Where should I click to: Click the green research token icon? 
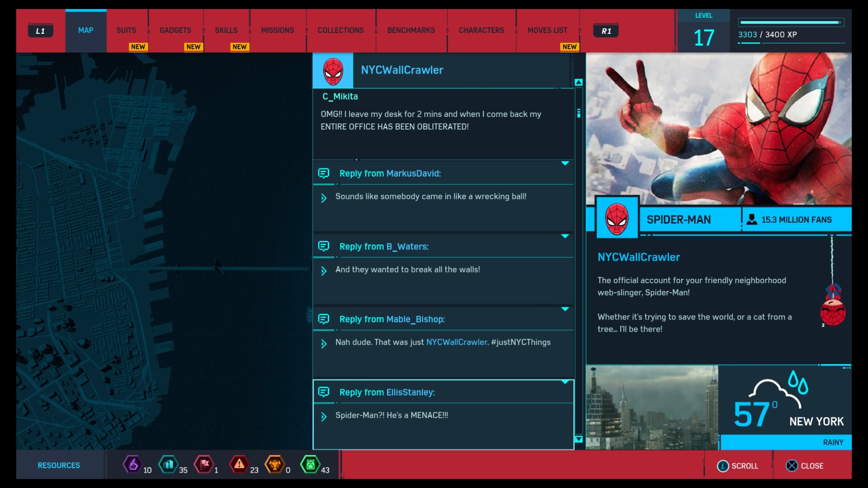pyautogui.click(x=310, y=464)
